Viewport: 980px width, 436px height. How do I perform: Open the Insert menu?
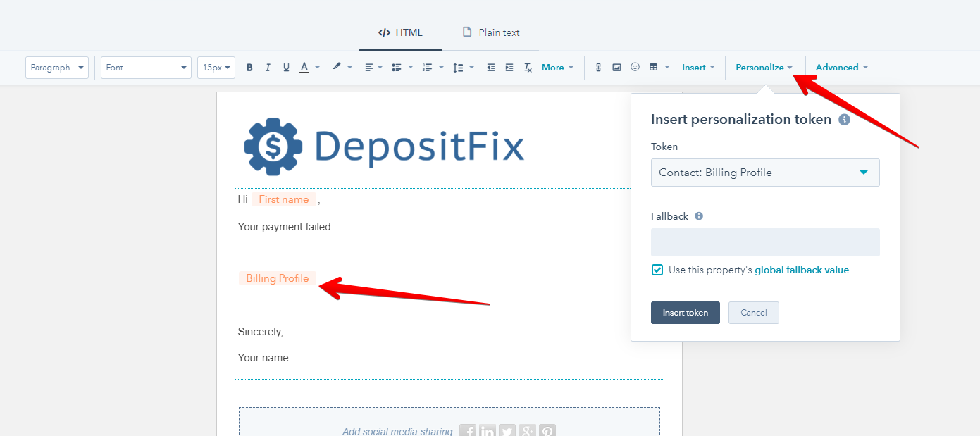[x=698, y=68]
